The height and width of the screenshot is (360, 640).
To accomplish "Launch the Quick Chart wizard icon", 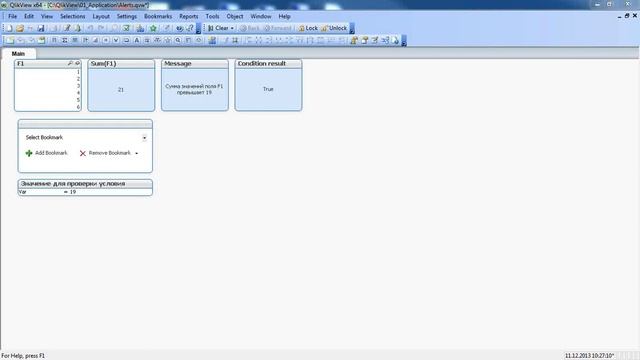I will tap(140, 28).
